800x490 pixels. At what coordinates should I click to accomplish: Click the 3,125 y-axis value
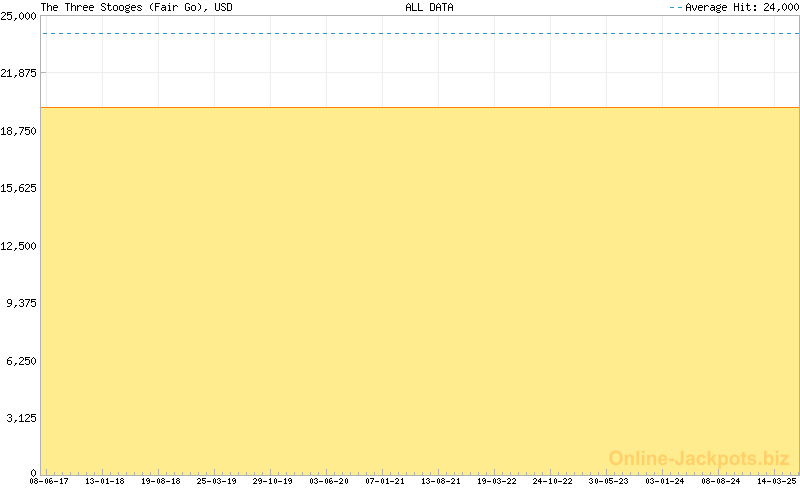[22, 418]
